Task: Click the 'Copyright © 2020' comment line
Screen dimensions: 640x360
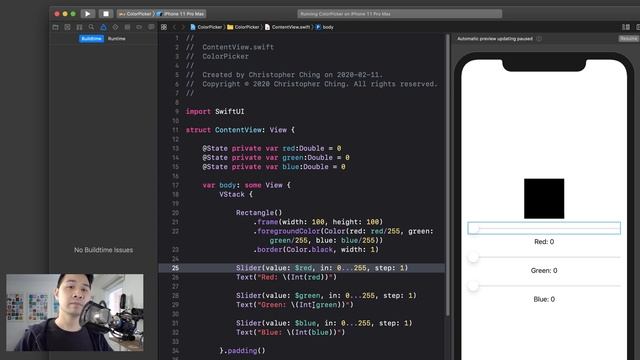Action: (311, 84)
